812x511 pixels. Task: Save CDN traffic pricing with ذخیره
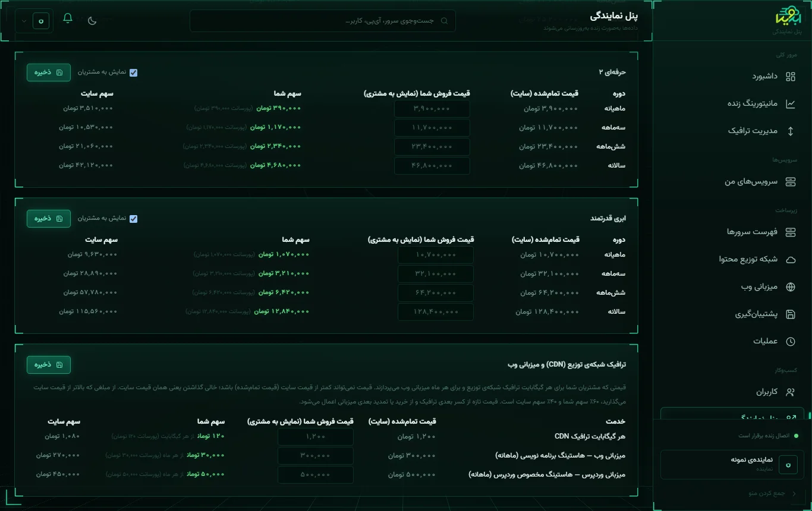(x=49, y=365)
